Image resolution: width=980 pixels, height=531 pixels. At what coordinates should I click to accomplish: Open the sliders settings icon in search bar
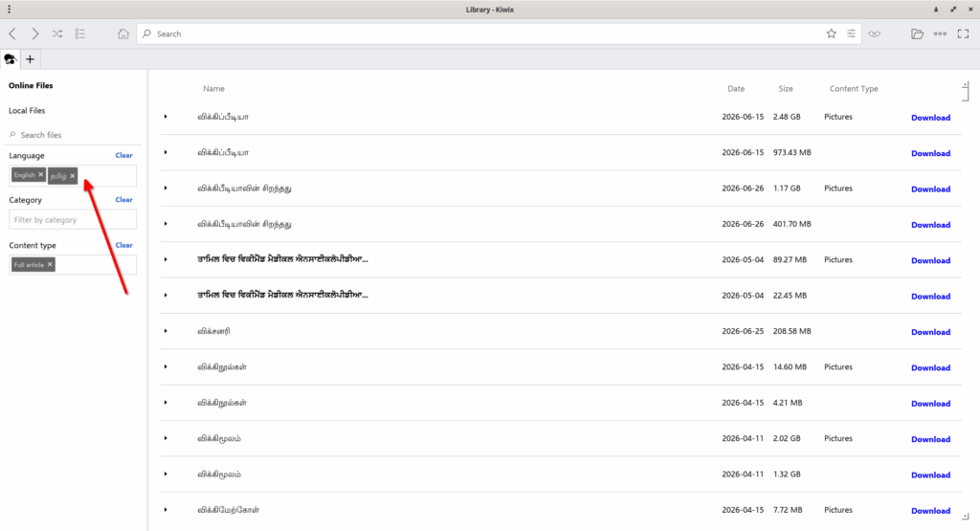(851, 33)
